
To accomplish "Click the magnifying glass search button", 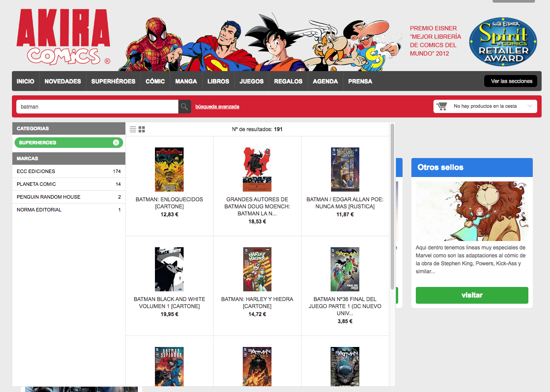I will [185, 106].
